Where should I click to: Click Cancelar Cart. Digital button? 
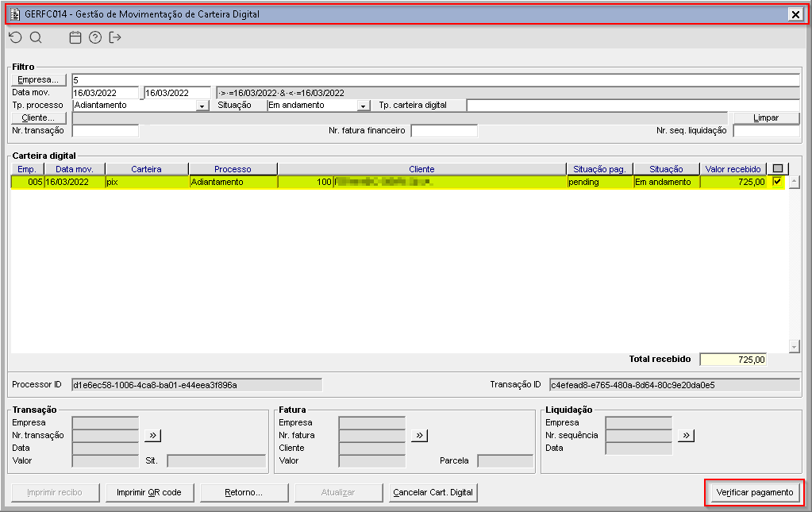pos(433,492)
